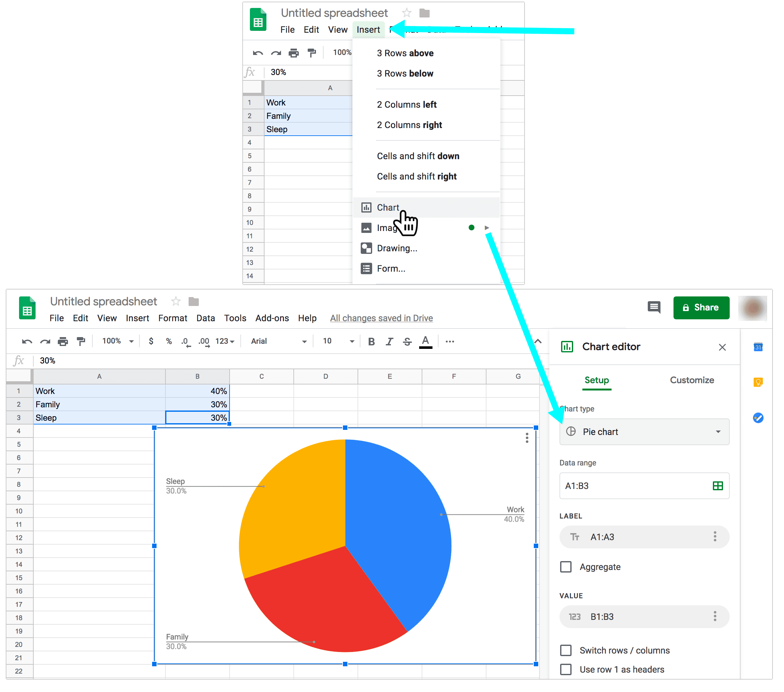Image resolution: width=784 pixels, height=692 pixels.
Task: Switch to the Customize tab
Action: click(x=692, y=380)
